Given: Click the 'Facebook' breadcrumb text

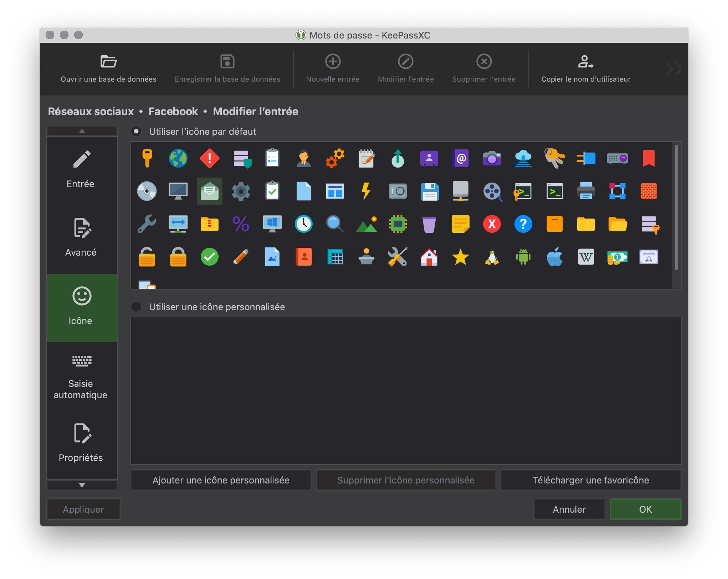Looking at the screenshot, I should point(173,111).
